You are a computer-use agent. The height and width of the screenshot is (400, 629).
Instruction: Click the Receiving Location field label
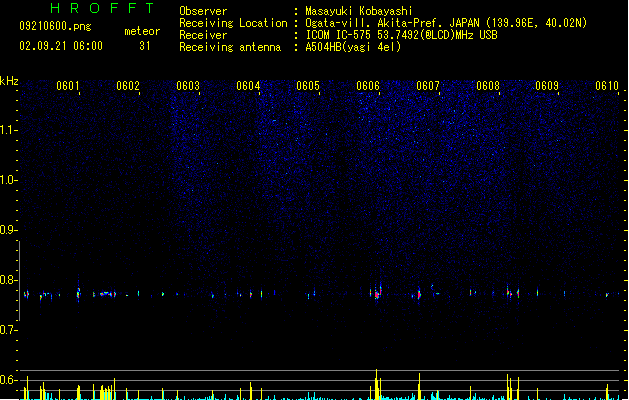(233, 23)
